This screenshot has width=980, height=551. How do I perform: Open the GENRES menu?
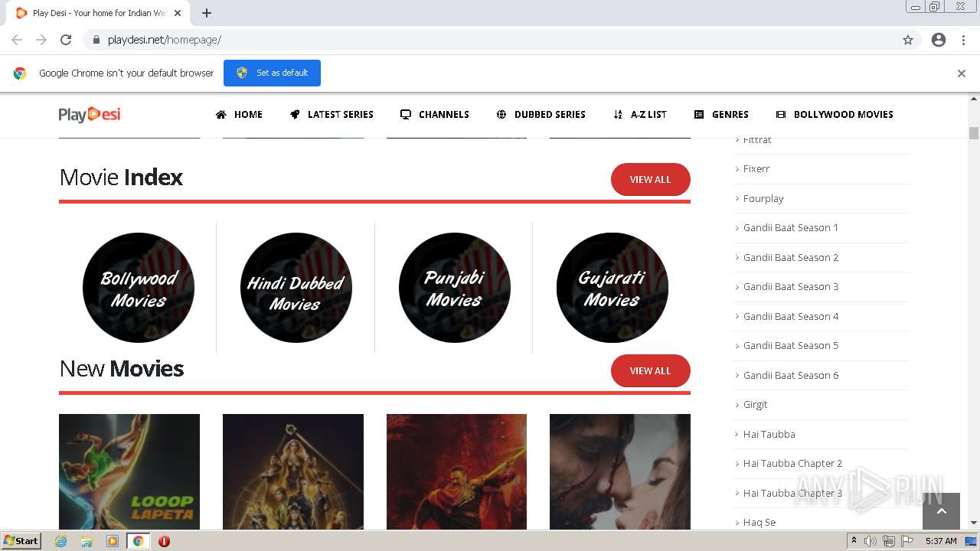[x=721, y=115]
